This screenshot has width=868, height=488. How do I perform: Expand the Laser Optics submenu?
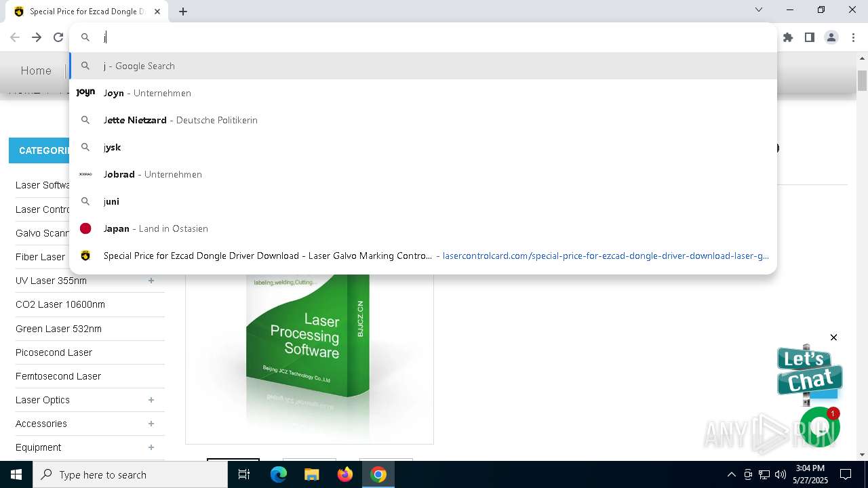click(151, 400)
